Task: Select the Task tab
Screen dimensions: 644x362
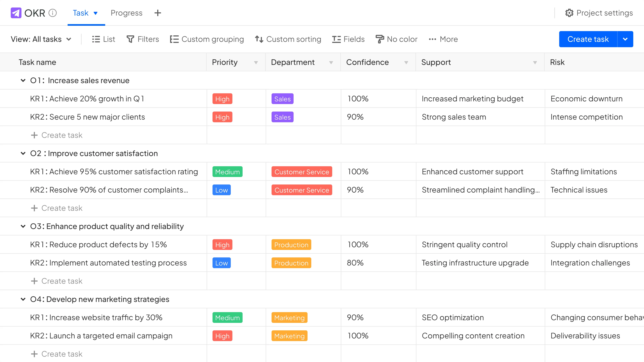Action: click(80, 13)
